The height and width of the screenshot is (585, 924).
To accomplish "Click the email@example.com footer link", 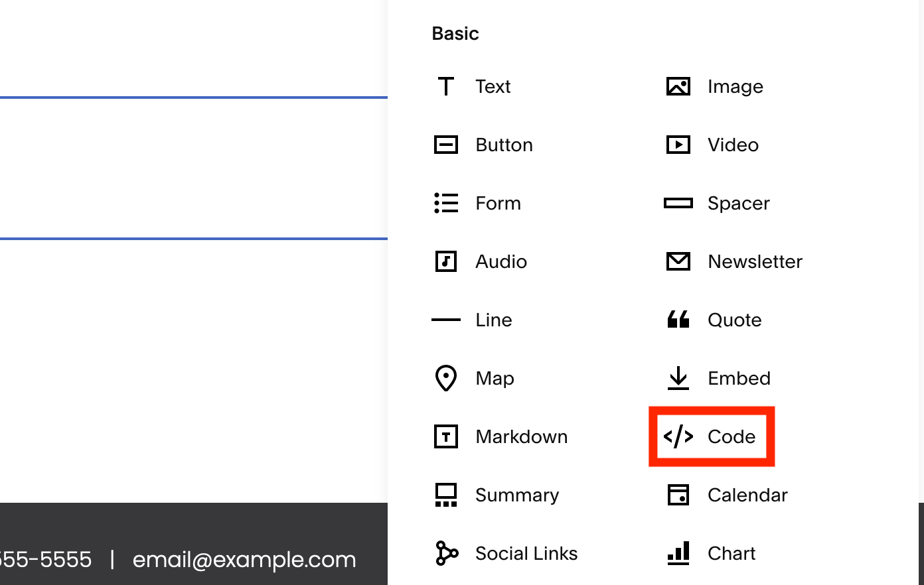I will [244, 560].
